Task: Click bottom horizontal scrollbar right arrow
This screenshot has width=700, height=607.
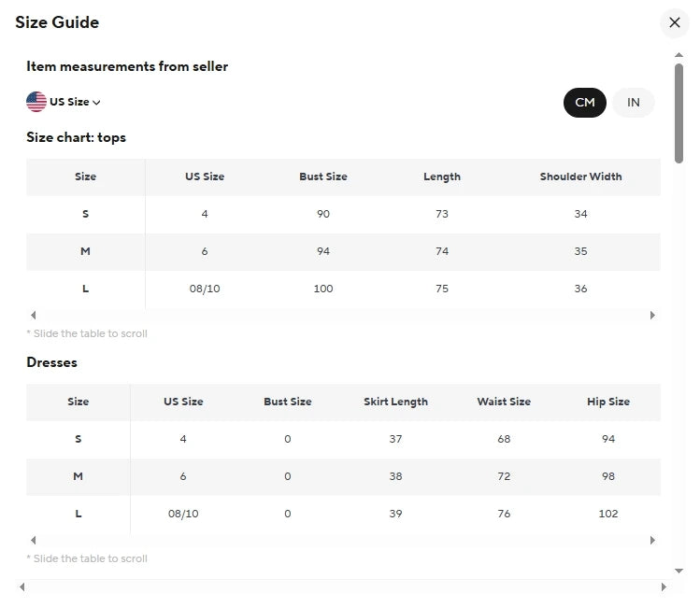Action: 664,587
